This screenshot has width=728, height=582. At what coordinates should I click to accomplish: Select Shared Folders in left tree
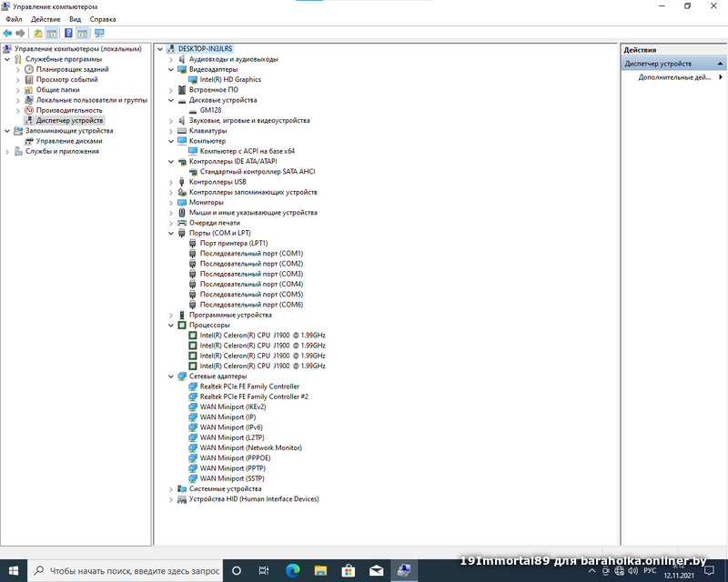pos(57,90)
